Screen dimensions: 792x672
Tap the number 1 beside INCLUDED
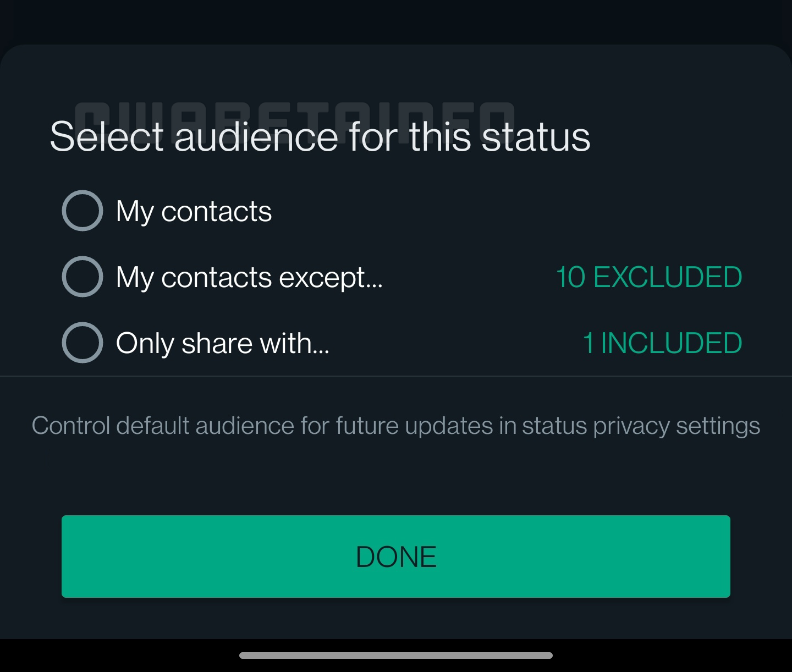(x=588, y=343)
